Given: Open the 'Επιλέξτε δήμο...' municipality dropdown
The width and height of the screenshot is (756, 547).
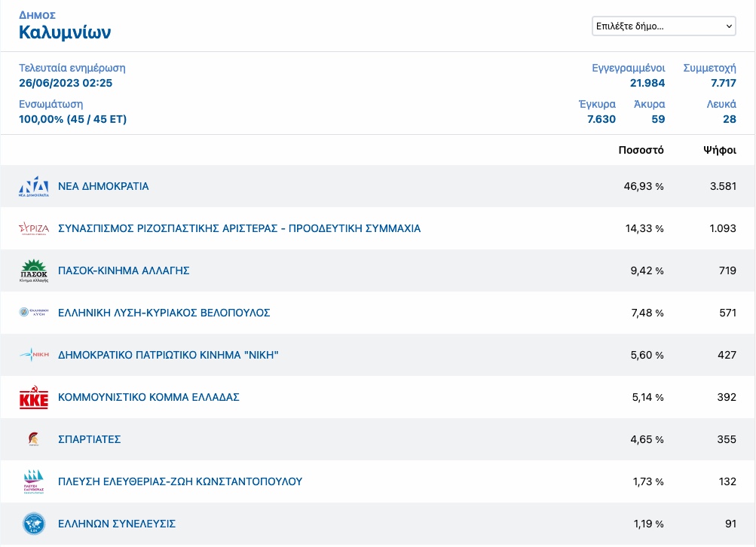Looking at the screenshot, I should pyautogui.click(x=664, y=26).
